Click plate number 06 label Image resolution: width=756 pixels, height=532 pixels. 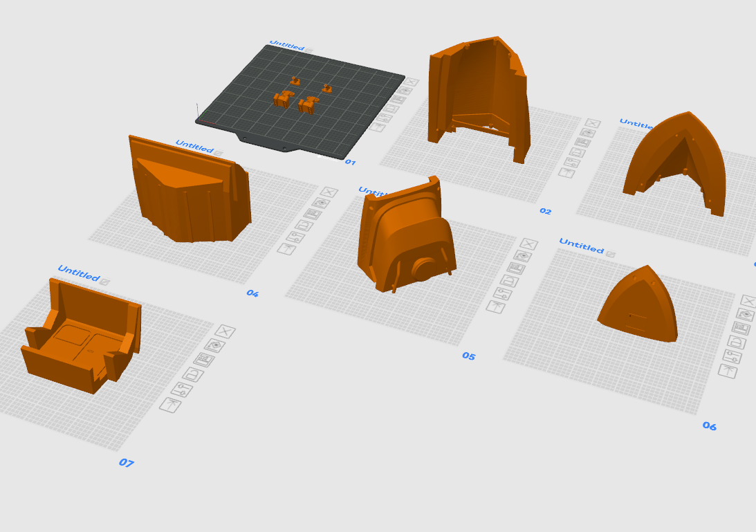(x=709, y=426)
